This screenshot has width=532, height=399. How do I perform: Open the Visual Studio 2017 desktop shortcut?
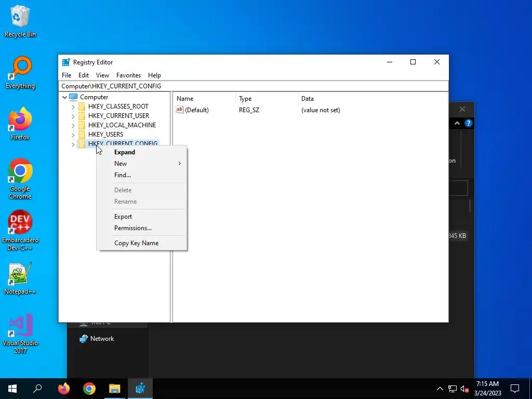(20, 333)
